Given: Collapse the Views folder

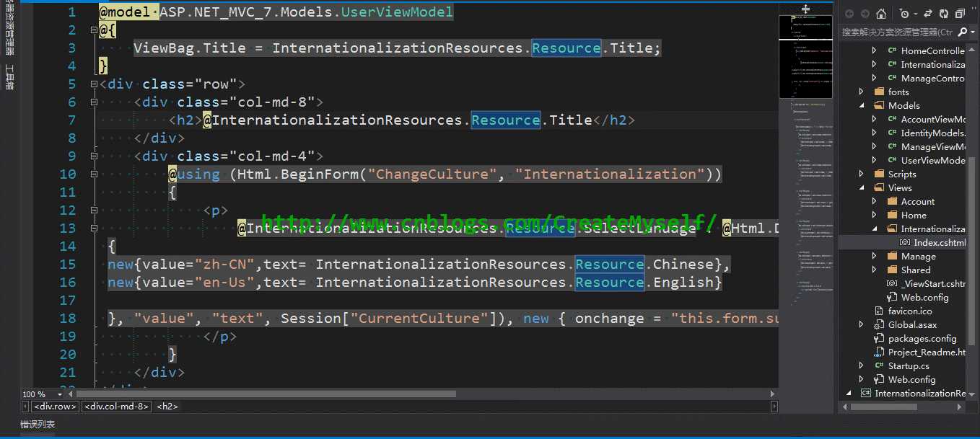Looking at the screenshot, I should click(x=861, y=187).
